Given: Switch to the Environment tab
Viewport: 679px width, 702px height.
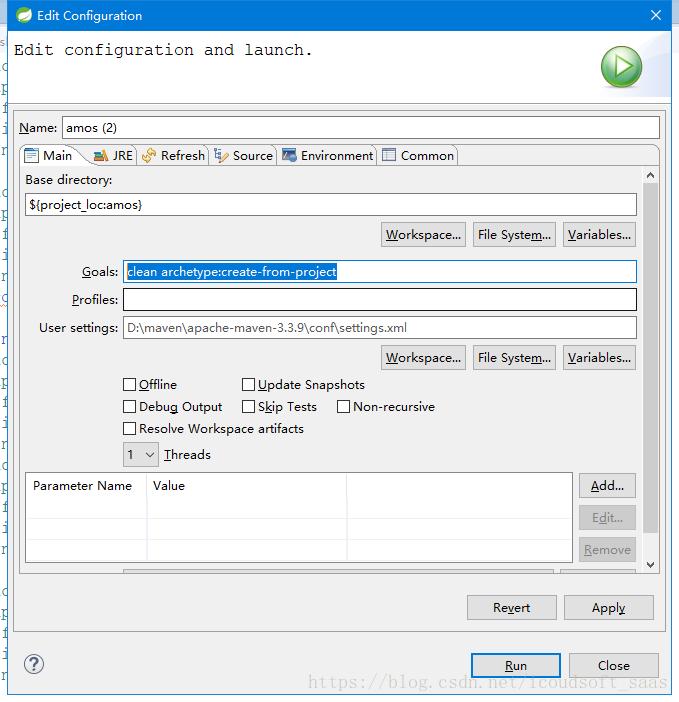Looking at the screenshot, I should [x=327, y=155].
